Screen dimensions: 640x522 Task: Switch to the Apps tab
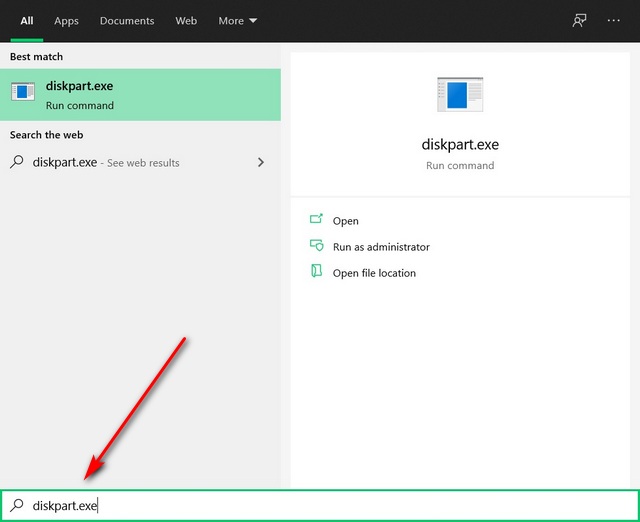point(66,20)
